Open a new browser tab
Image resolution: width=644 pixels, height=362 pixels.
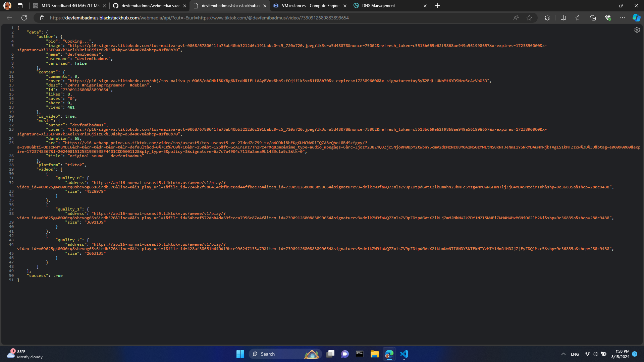pyautogui.click(x=437, y=6)
